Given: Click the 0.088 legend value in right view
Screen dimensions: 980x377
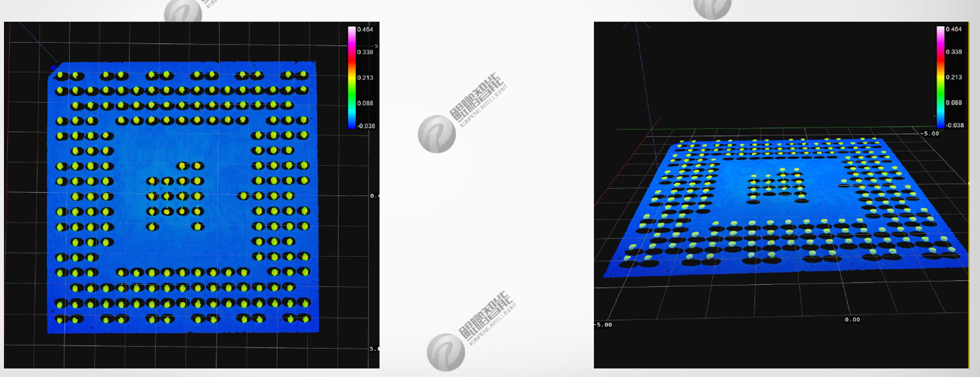Looking at the screenshot, I should [953, 103].
